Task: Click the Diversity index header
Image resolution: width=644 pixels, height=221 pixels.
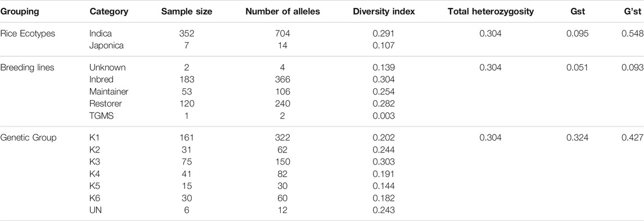Action: pos(384,12)
